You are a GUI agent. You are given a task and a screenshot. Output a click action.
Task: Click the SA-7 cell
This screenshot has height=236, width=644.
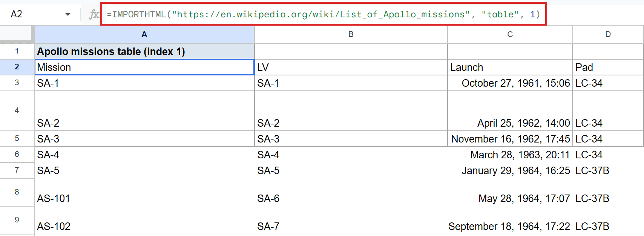(x=351, y=220)
